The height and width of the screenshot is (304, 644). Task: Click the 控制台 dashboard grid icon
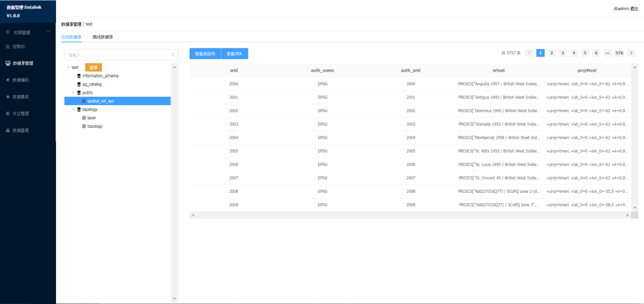[7, 47]
